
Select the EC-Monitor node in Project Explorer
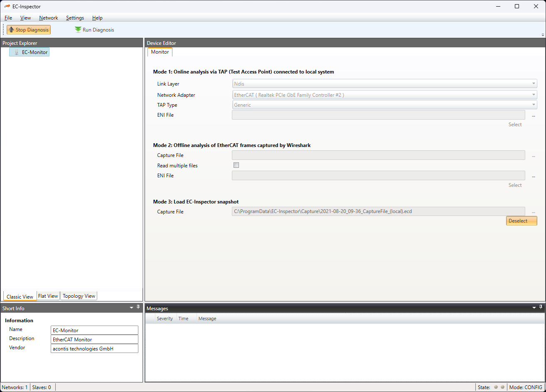click(34, 52)
